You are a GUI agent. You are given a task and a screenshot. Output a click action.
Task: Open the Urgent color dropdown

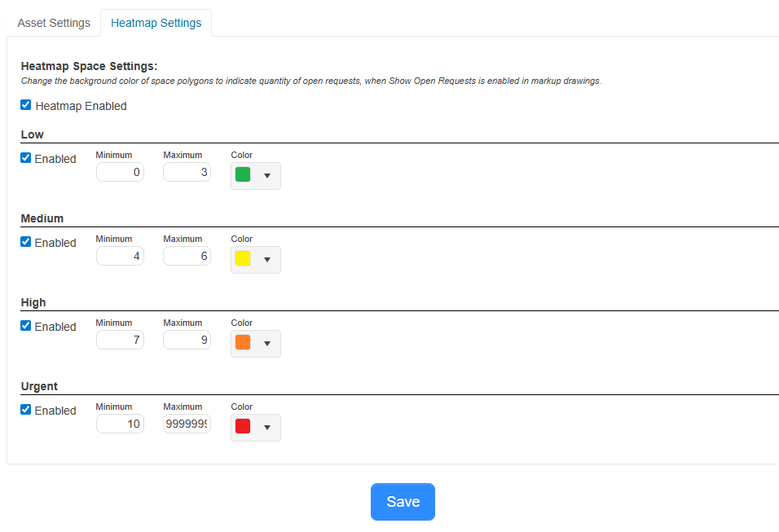click(268, 427)
